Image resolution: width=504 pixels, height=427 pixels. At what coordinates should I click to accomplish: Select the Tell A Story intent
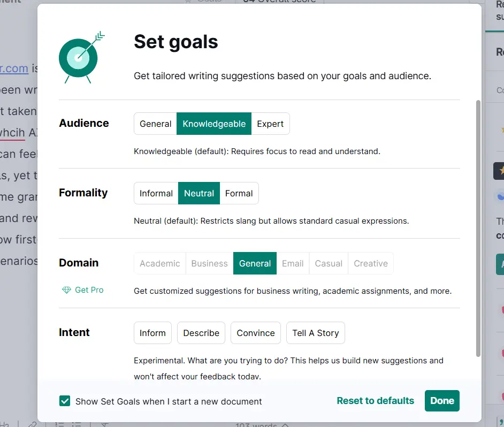click(315, 333)
